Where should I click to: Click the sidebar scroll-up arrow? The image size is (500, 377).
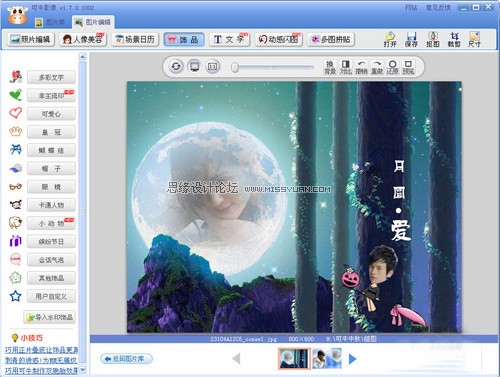click(82, 57)
